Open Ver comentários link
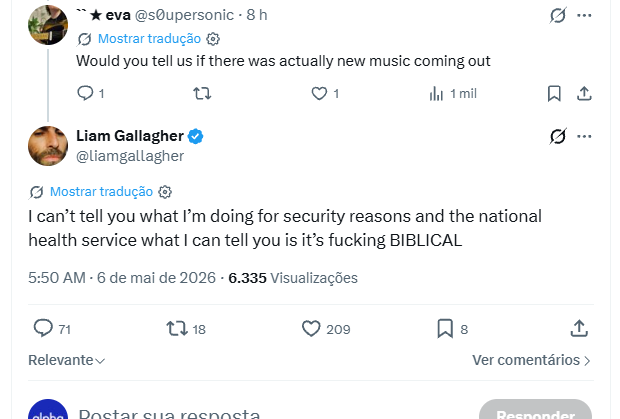This screenshot has width=620, height=419. [x=531, y=360]
